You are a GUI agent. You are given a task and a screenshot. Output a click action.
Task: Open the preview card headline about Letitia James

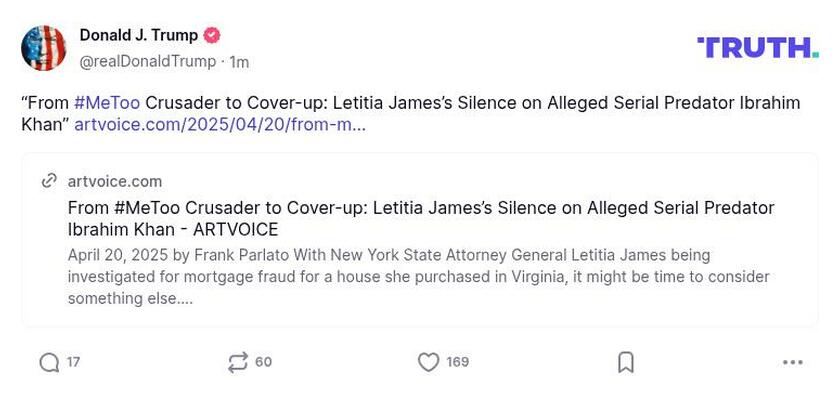point(420,218)
